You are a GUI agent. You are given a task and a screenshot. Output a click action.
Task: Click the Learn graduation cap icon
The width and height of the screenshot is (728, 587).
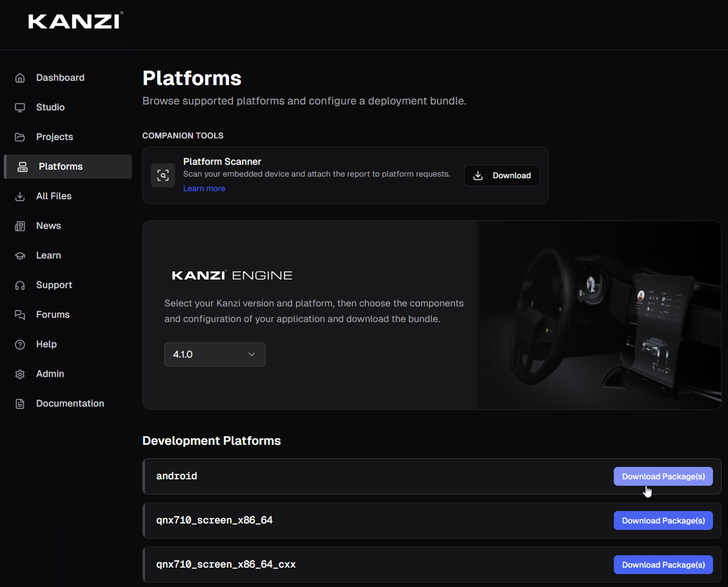point(20,255)
